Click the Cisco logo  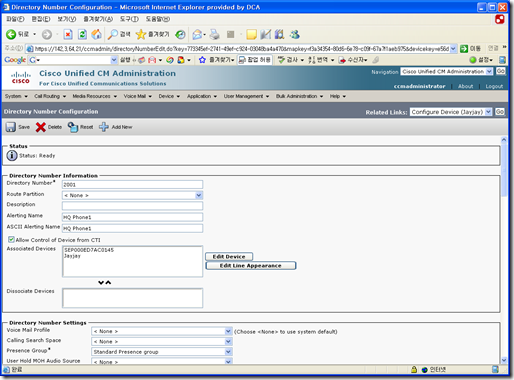tap(20, 78)
